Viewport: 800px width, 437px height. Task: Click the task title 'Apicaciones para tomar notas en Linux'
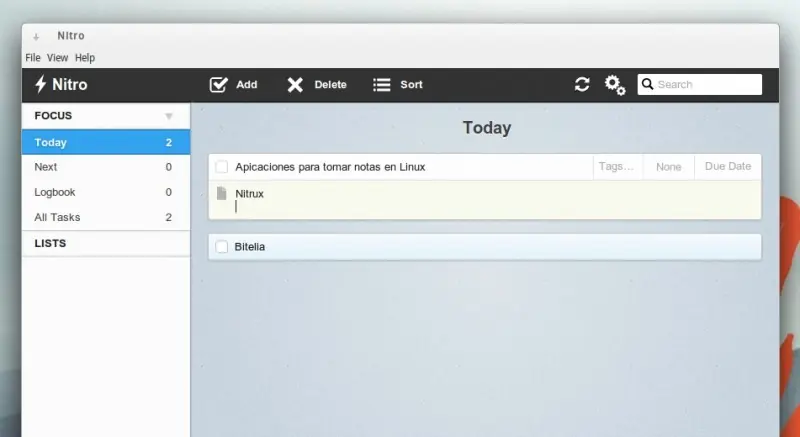tap(330, 167)
